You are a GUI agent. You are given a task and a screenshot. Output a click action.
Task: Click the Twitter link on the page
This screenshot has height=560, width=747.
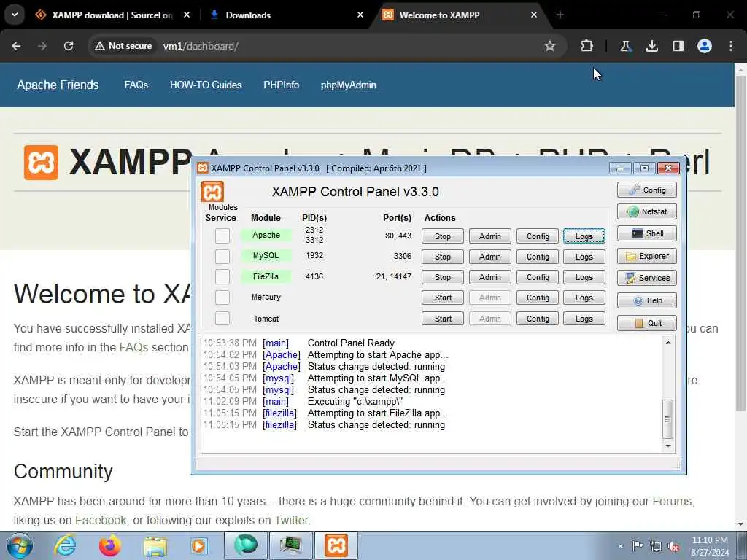(291, 520)
